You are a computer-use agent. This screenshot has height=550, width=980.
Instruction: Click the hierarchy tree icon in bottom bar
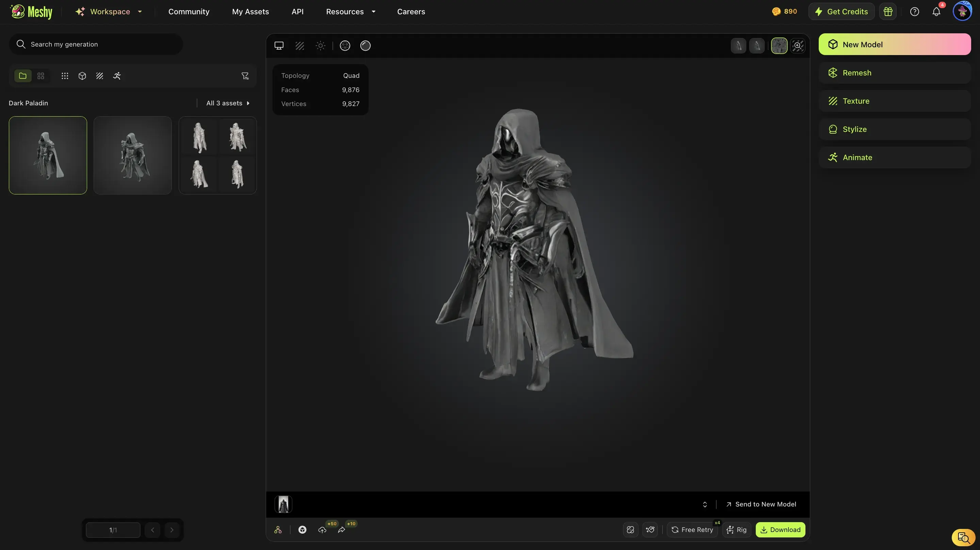pyautogui.click(x=278, y=530)
